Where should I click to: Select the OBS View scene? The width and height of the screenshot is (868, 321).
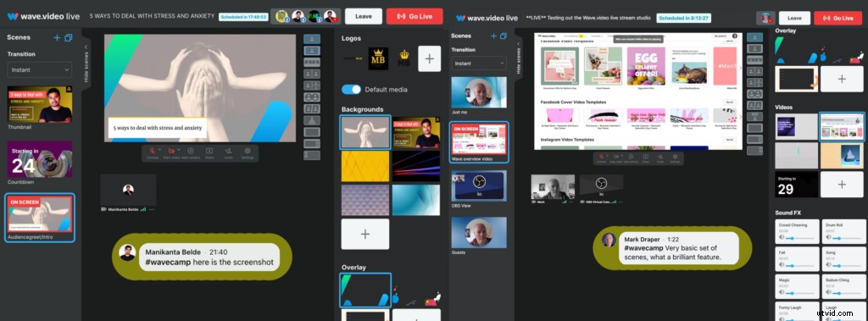[479, 186]
